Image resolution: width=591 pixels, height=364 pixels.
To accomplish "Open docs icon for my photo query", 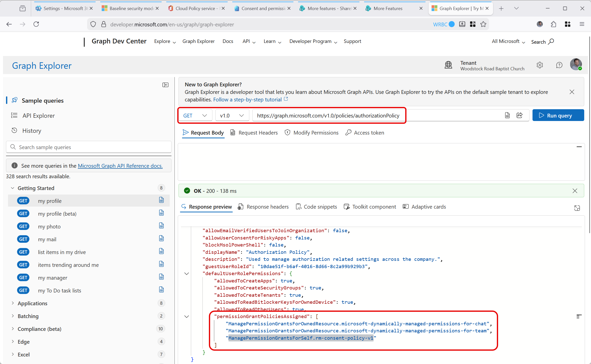I will click(161, 226).
